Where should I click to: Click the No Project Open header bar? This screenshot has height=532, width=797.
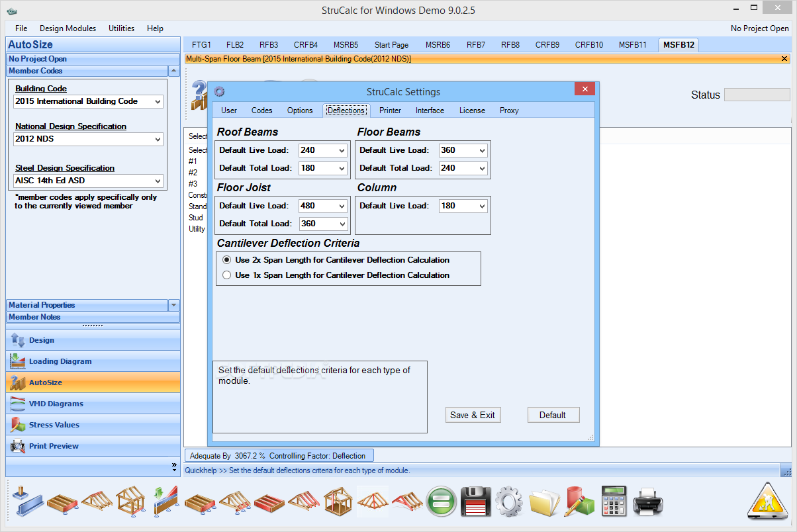(93, 59)
